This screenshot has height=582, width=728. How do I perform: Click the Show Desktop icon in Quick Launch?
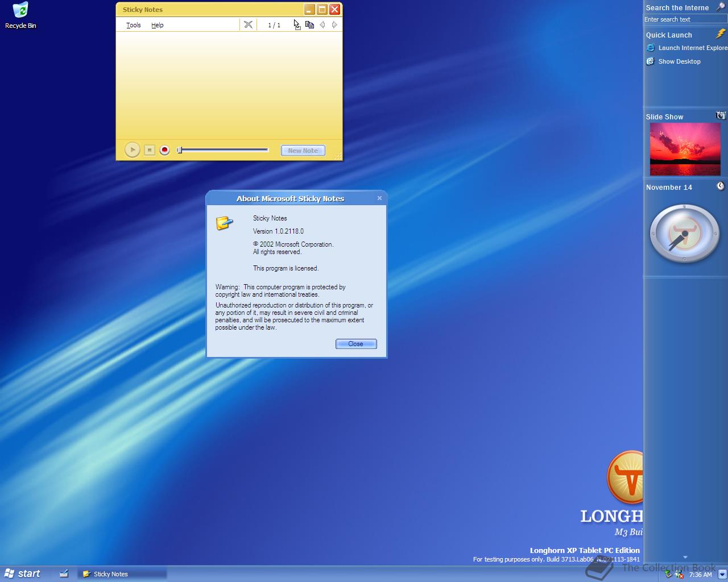click(x=651, y=61)
